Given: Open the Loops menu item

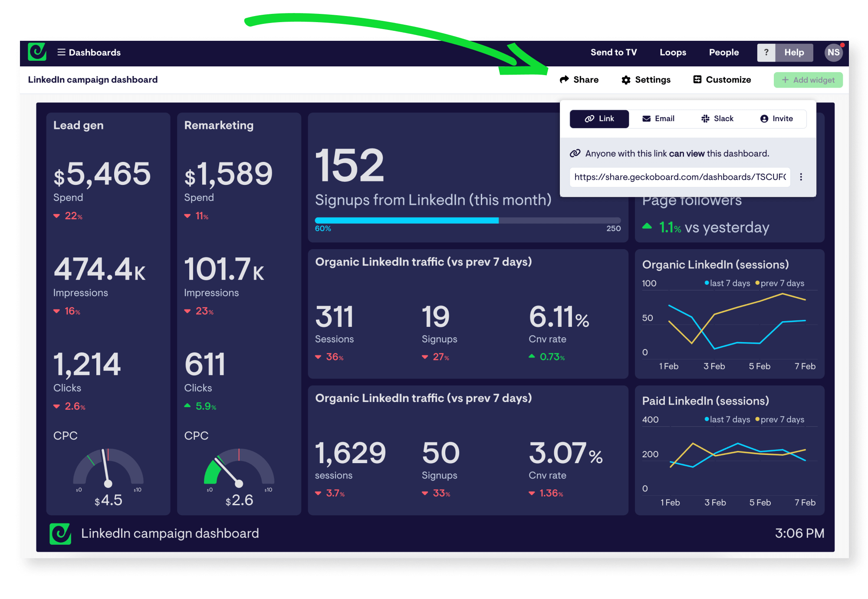Looking at the screenshot, I should [x=673, y=52].
